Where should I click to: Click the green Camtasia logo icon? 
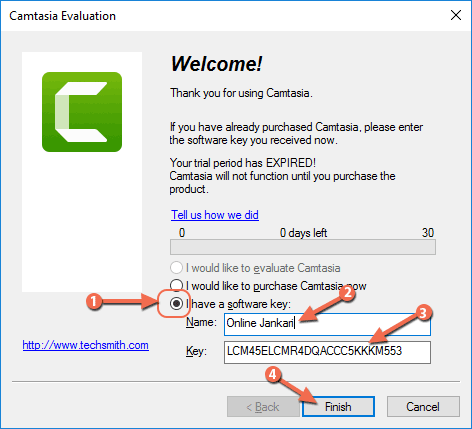pyautogui.click(x=82, y=112)
